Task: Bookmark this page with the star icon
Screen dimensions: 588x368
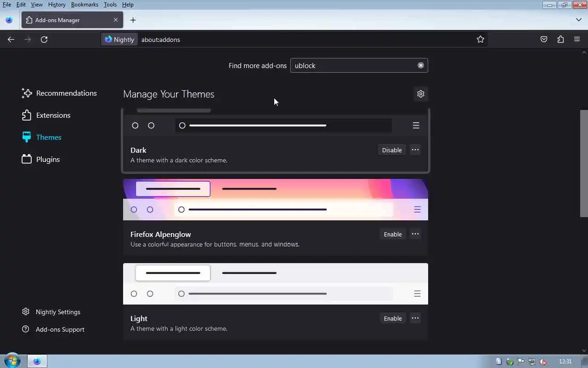Action: point(481,40)
